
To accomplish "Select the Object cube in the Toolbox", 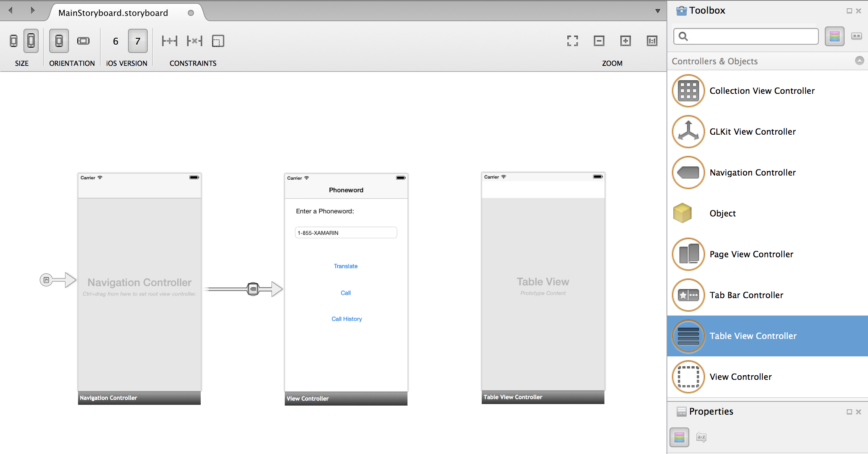I will [x=682, y=213].
